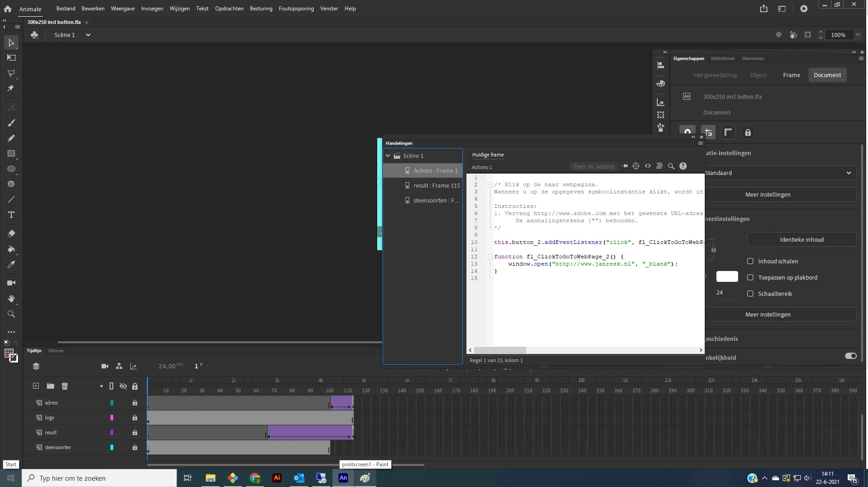This screenshot has height=487, width=868.
Task: Select the Paint Bucket tool
Action: pyautogui.click(x=11, y=249)
